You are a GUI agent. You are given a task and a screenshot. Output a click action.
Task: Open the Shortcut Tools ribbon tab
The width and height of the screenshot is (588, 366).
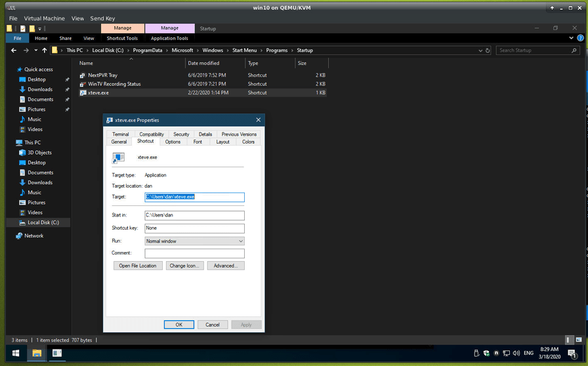click(x=122, y=38)
